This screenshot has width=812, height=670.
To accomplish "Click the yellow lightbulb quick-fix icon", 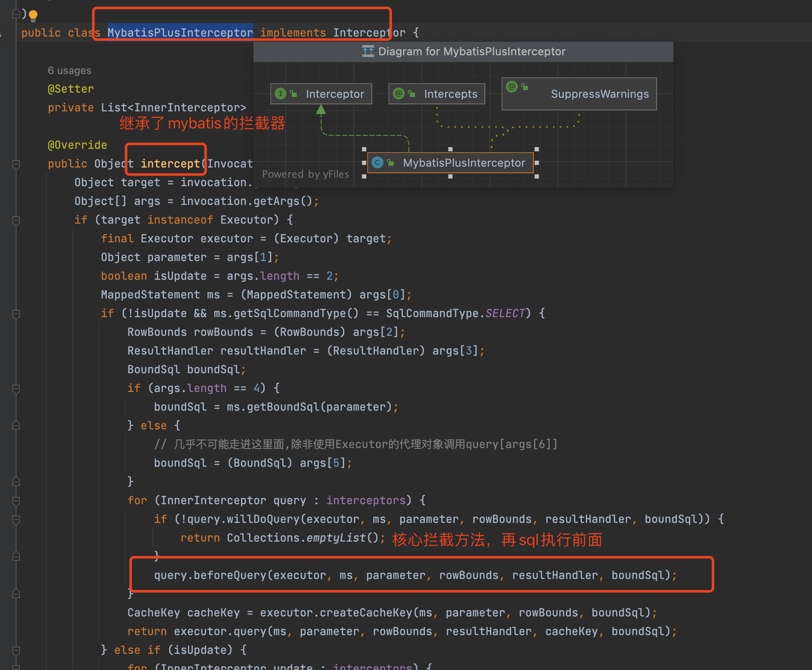I will (x=33, y=16).
